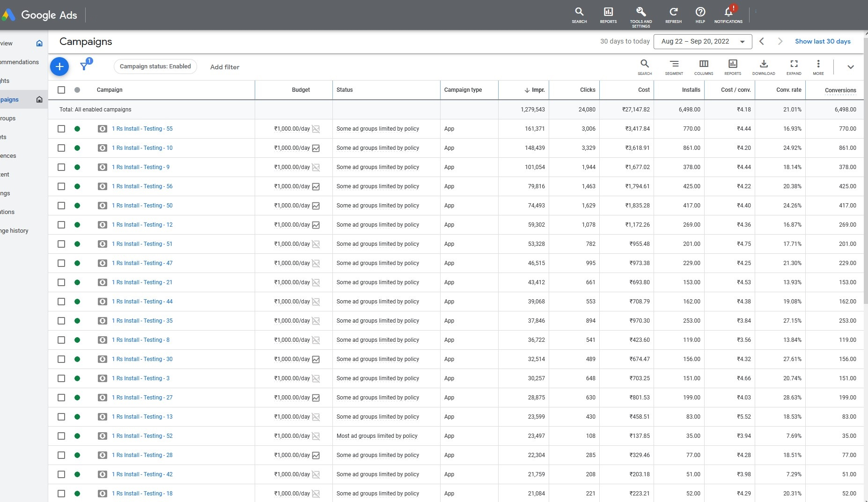This screenshot has height=502, width=868.
Task: Open the Columns icon in table toolbar
Action: pos(703,66)
